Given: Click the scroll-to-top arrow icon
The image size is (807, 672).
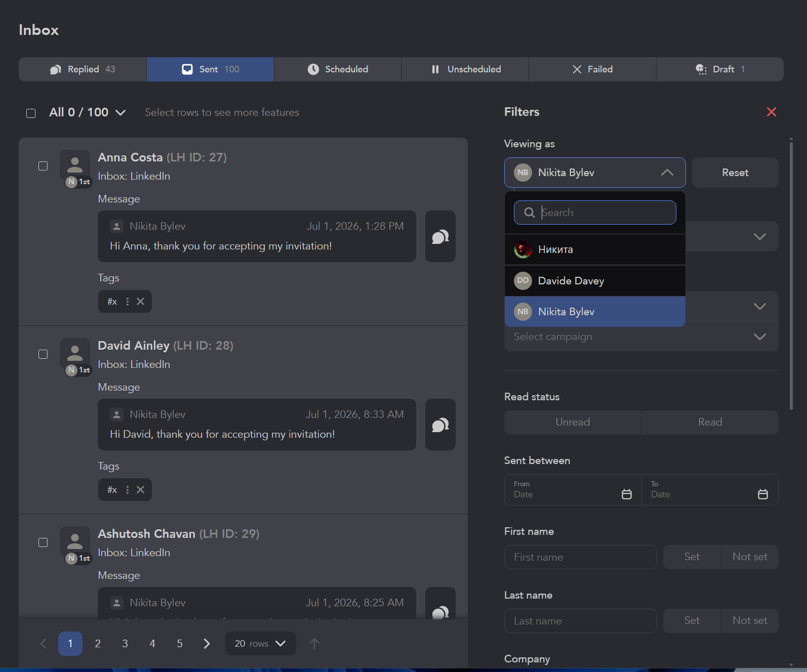Looking at the screenshot, I should click(x=314, y=644).
